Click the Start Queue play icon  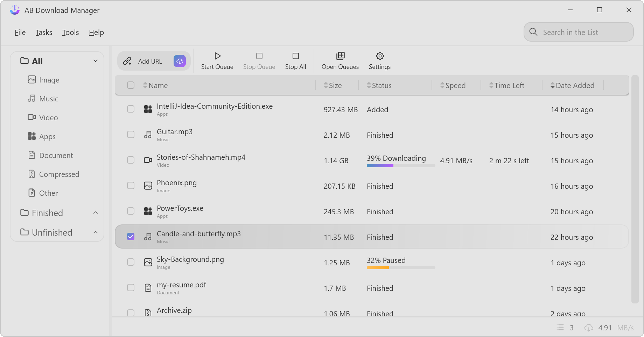click(217, 56)
